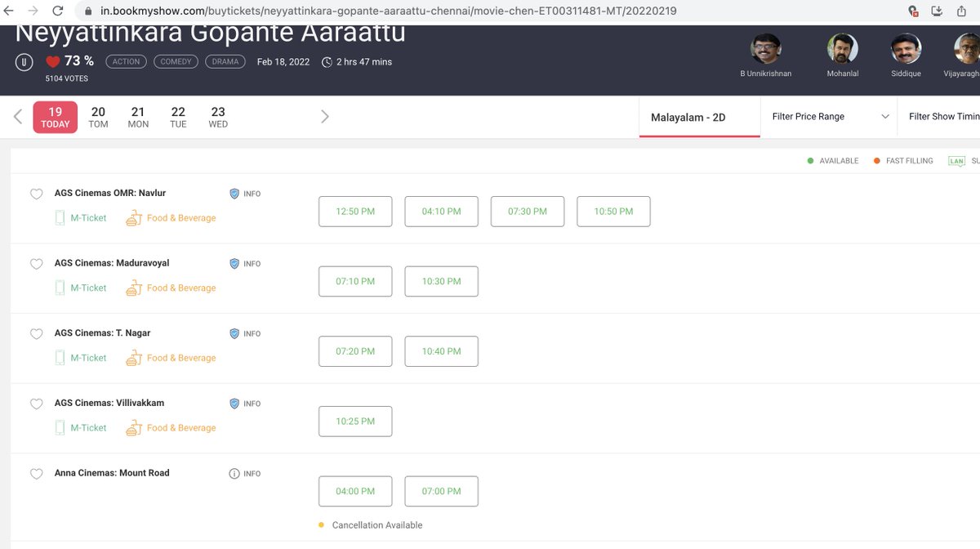This screenshot has width=980, height=549.
Task: Show previous dates with left chevron
Action: pos(18,117)
